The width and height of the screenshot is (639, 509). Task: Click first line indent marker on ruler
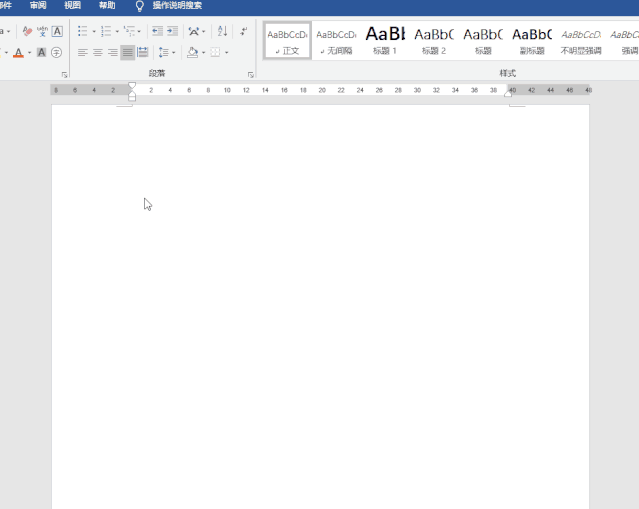click(132, 85)
